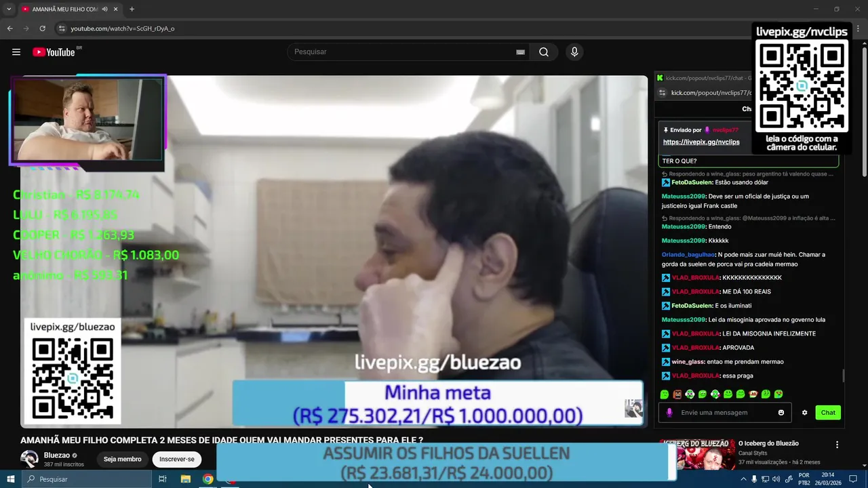
Task: Go forward in the browser
Action: pos(26,28)
